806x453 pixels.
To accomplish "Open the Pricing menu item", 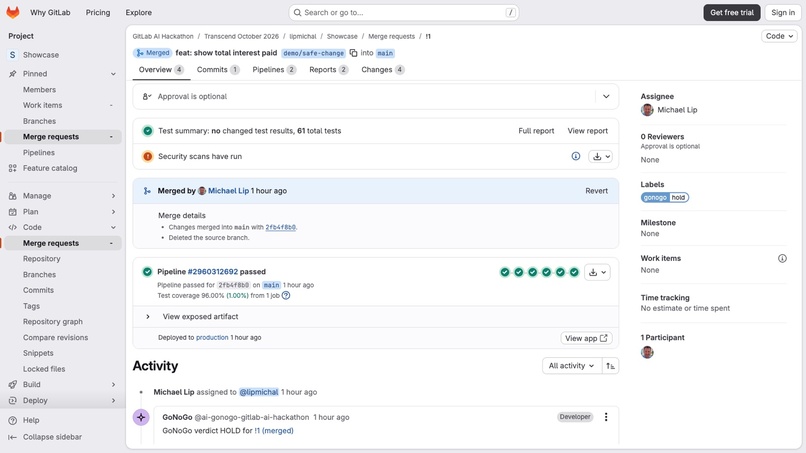I will [x=98, y=12].
